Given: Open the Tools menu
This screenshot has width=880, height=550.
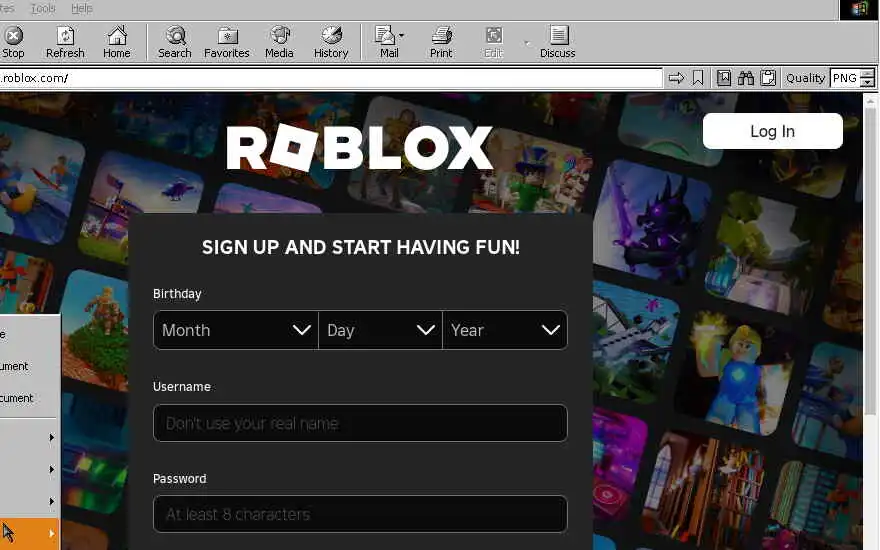Looking at the screenshot, I should [43, 8].
